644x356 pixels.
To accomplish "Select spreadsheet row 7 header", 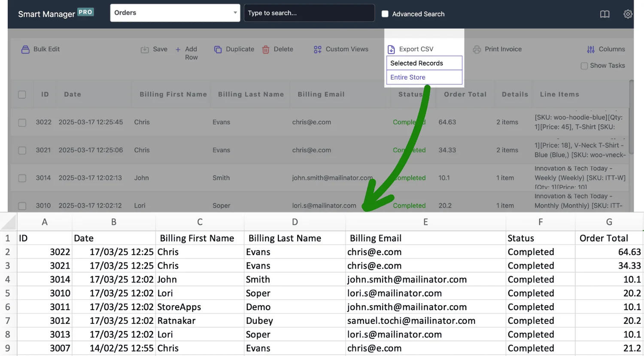I will [x=8, y=321].
